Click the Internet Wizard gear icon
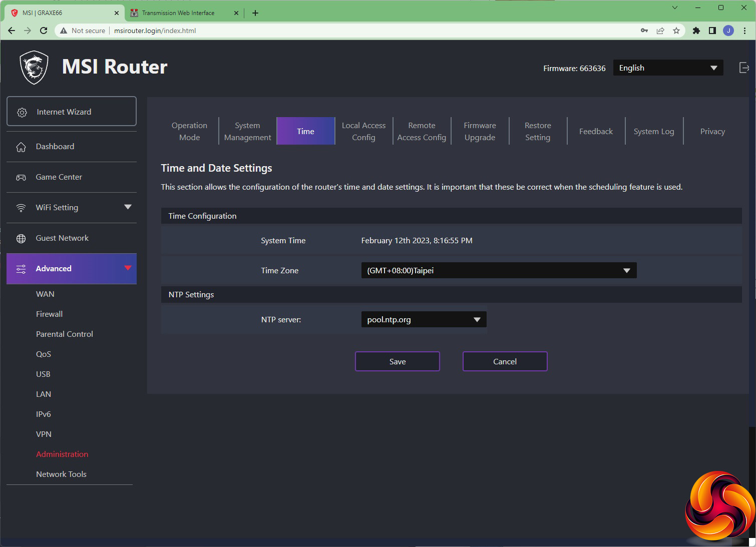 (22, 112)
